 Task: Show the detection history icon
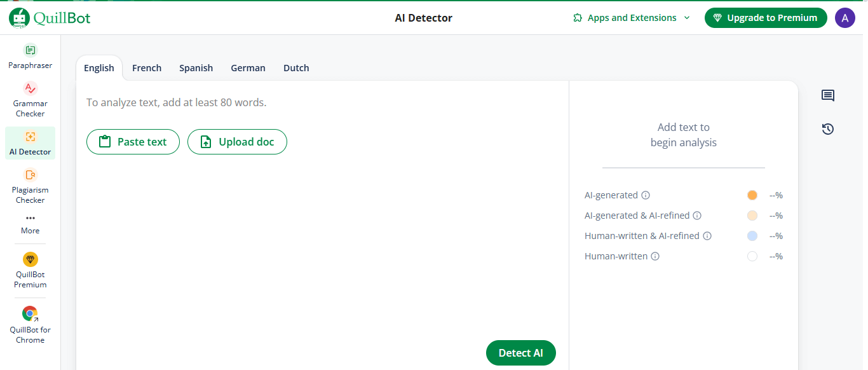pyautogui.click(x=827, y=129)
